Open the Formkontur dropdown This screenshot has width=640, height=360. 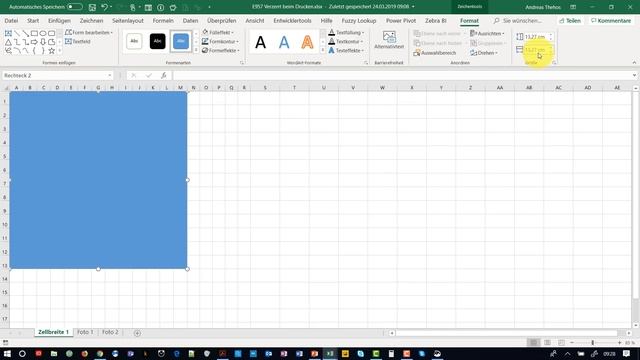click(x=220, y=41)
